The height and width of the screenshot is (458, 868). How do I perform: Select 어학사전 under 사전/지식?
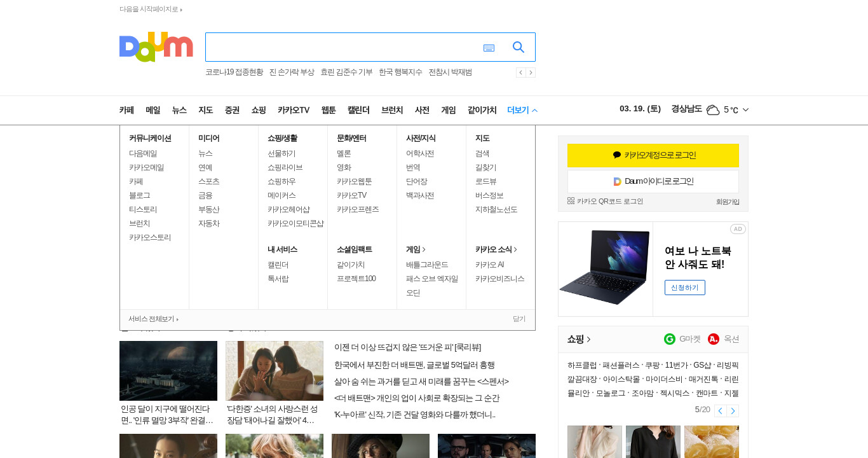click(420, 153)
